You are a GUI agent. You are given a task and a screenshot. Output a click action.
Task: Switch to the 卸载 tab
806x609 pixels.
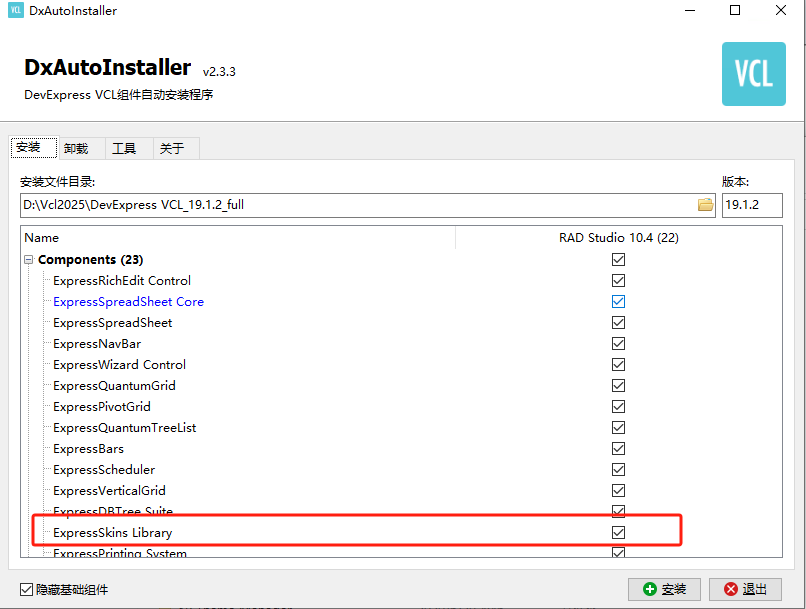pos(82,149)
